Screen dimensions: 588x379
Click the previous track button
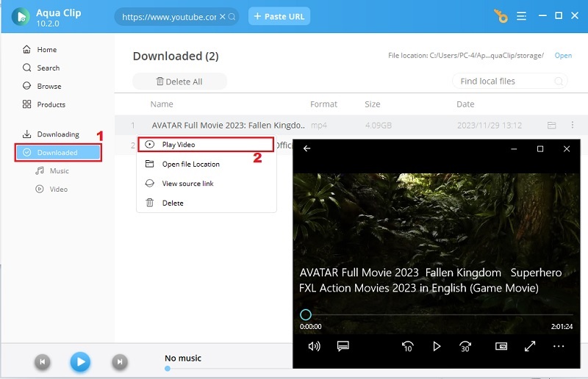[x=43, y=362]
